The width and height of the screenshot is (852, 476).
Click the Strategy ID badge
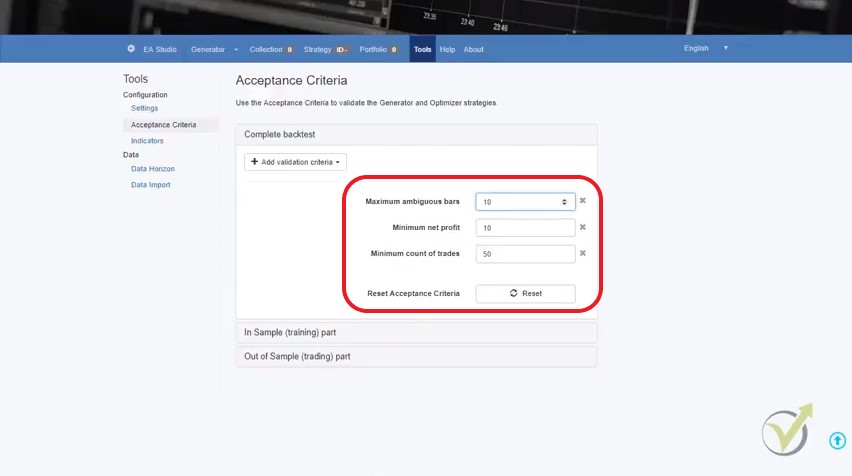[342, 49]
